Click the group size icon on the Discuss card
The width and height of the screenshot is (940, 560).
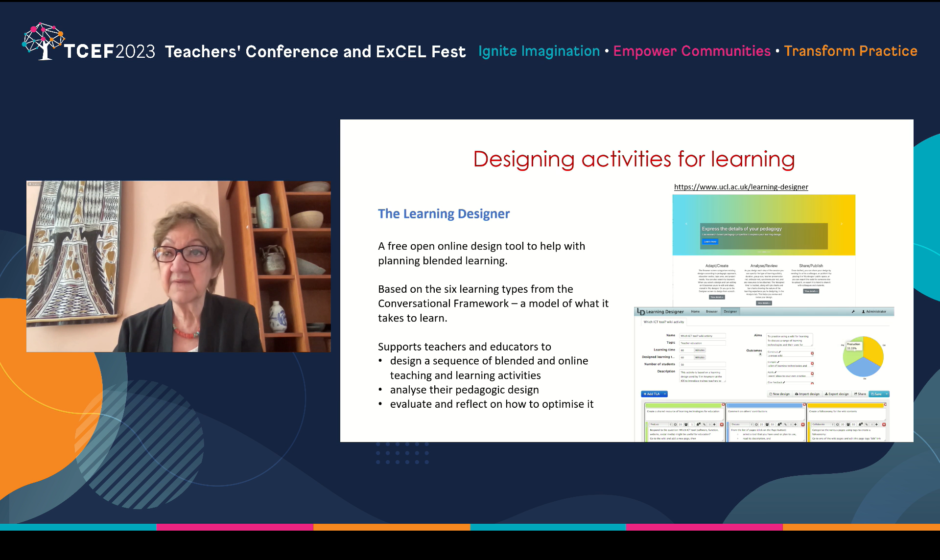(x=767, y=424)
